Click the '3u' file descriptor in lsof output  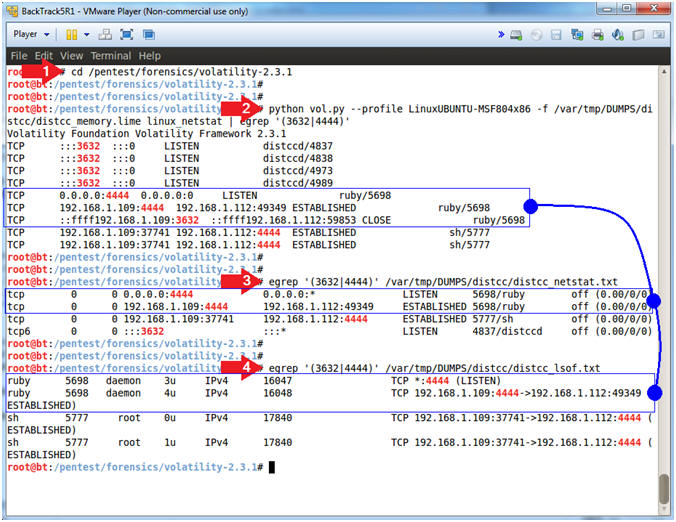pyautogui.click(x=170, y=381)
